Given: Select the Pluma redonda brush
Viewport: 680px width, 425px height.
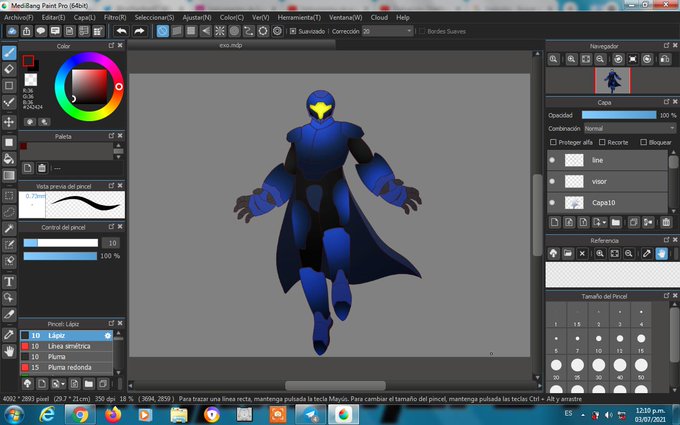Looking at the screenshot, I should [x=66, y=367].
